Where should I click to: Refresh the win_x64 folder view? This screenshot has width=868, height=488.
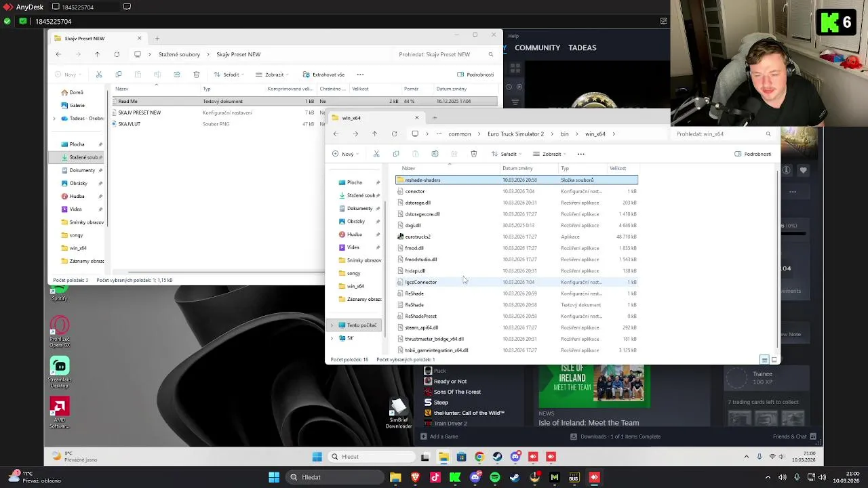pos(394,134)
